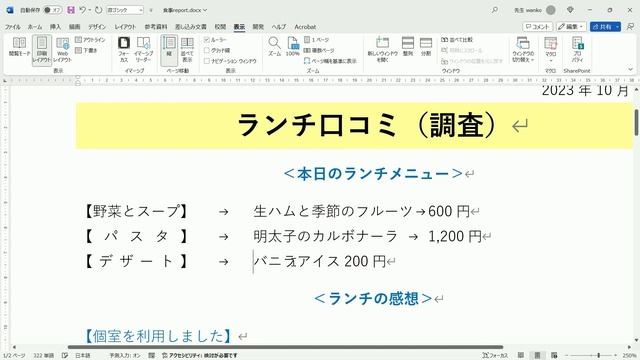Viewport: 640px width, 360px height.
Task: Redo the last action
Action: [98, 10]
